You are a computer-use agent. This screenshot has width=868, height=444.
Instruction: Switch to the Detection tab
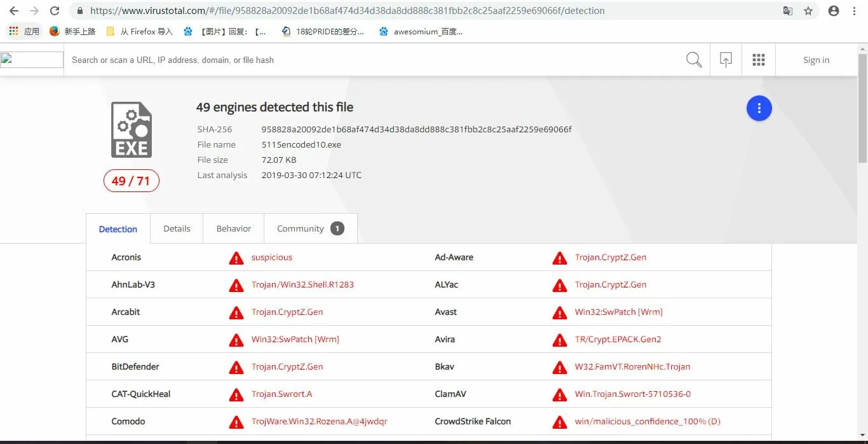point(118,229)
